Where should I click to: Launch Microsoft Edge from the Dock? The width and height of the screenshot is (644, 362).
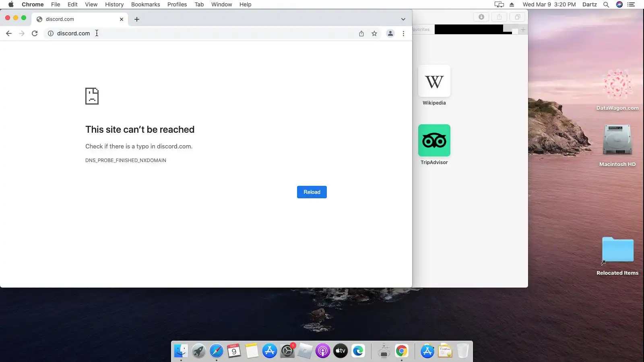pyautogui.click(x=358, y=351)
